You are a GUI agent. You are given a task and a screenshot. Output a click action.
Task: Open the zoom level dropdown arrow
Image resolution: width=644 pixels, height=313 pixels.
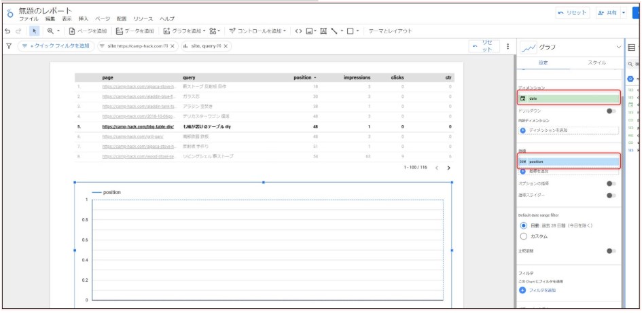[58, 31]
